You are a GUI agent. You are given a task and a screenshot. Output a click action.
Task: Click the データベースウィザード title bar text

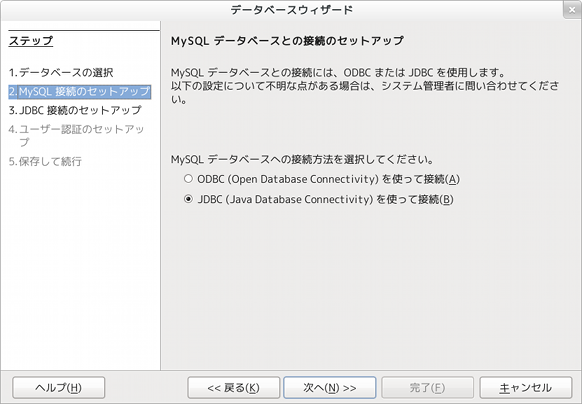click(291, 10)
